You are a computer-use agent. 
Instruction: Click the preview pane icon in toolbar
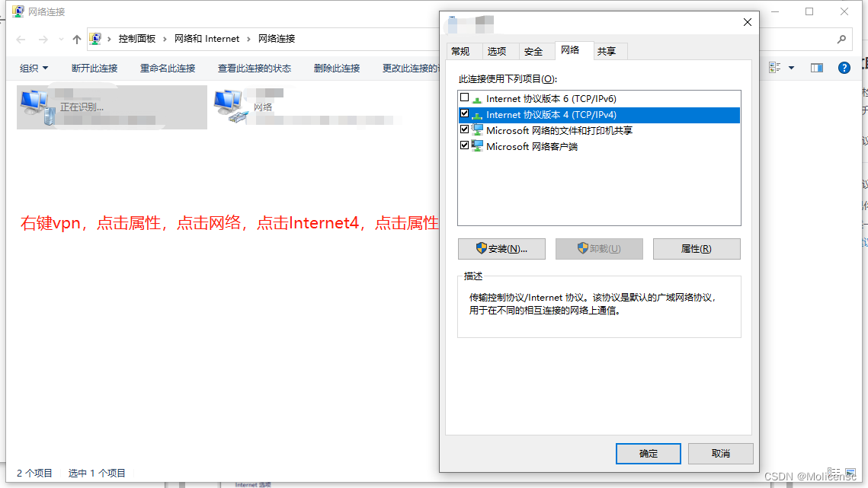816,68
